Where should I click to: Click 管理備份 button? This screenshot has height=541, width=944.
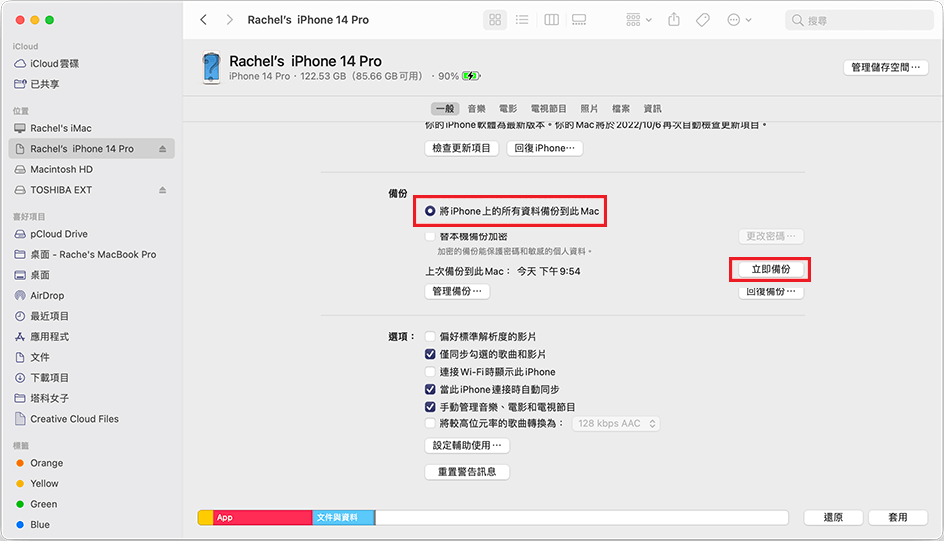click(x=457, y=291)
